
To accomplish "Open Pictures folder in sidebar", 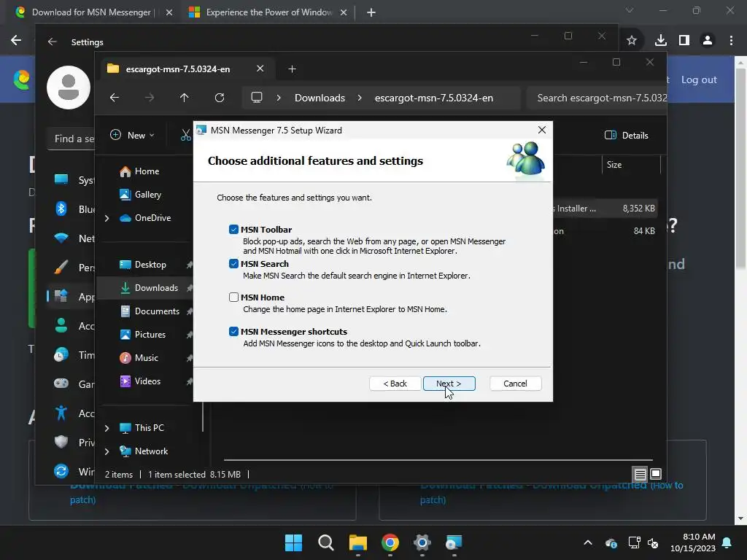I will click(150, 334).
